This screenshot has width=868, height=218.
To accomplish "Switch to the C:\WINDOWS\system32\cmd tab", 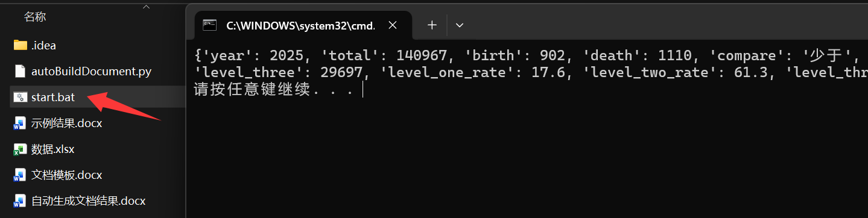I will click(301, 25).
